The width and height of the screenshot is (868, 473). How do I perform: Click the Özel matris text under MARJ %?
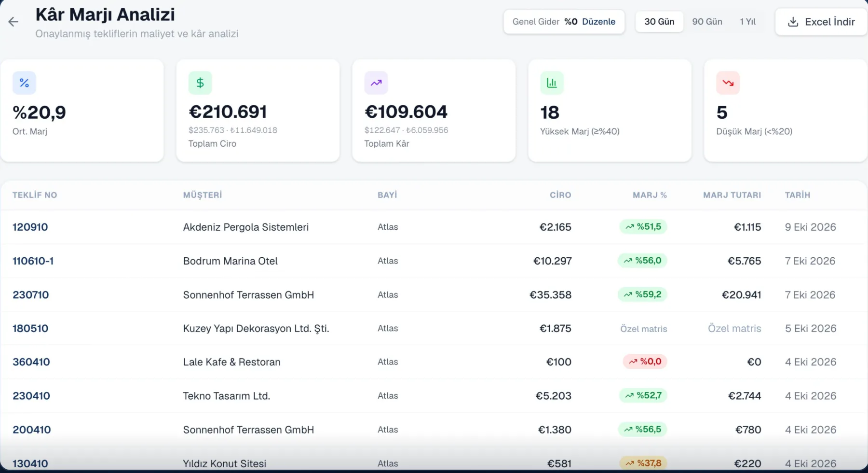[x=644, y=329]
